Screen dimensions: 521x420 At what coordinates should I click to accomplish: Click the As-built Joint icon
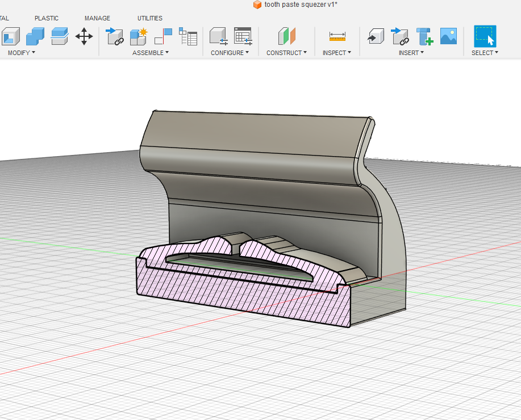(164, 36)
